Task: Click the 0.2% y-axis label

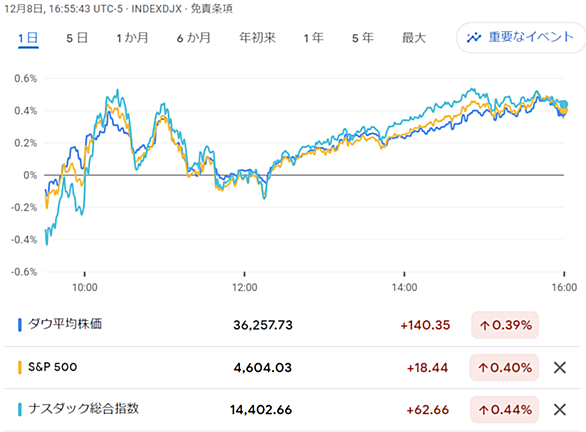Action: 25,143
